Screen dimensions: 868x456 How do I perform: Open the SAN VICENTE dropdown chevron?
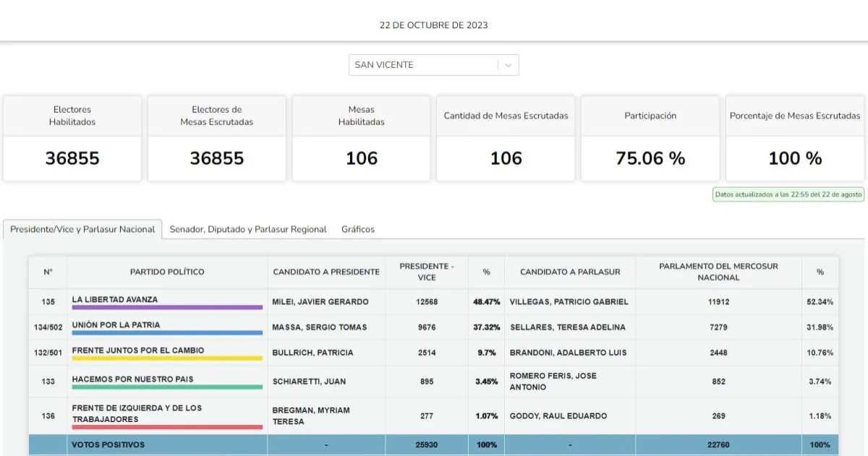508,65
